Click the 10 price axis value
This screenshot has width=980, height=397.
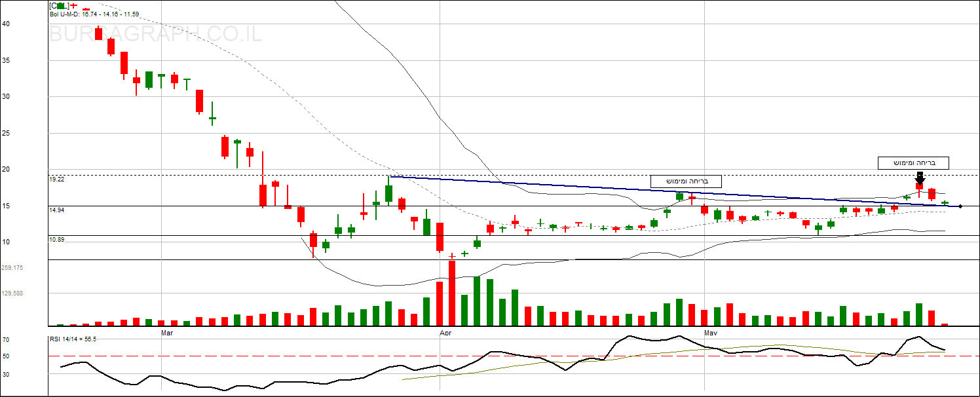6,242
